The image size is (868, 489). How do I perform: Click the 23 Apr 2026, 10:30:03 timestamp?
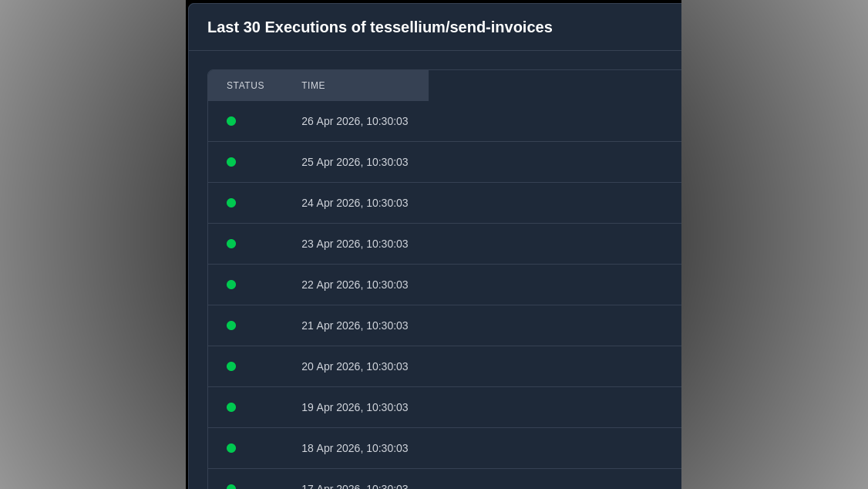pos(355,244)
